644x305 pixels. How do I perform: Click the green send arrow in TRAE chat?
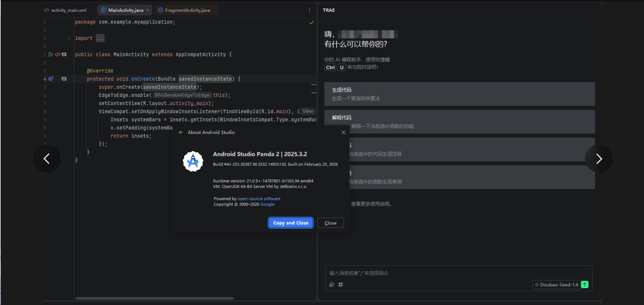click(x=585, y=285)
